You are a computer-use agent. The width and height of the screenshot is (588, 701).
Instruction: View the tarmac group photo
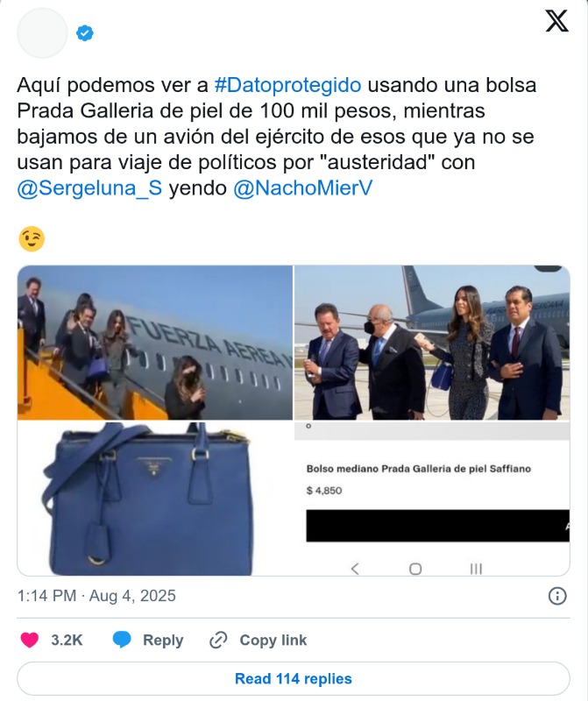(432, 343)
